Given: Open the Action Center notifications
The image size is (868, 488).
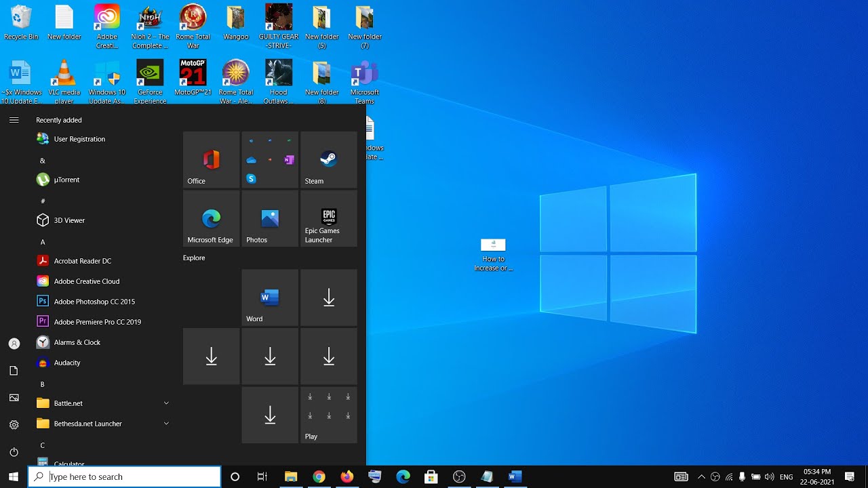Looking at the screenshot, I should [x=850, y=477].
